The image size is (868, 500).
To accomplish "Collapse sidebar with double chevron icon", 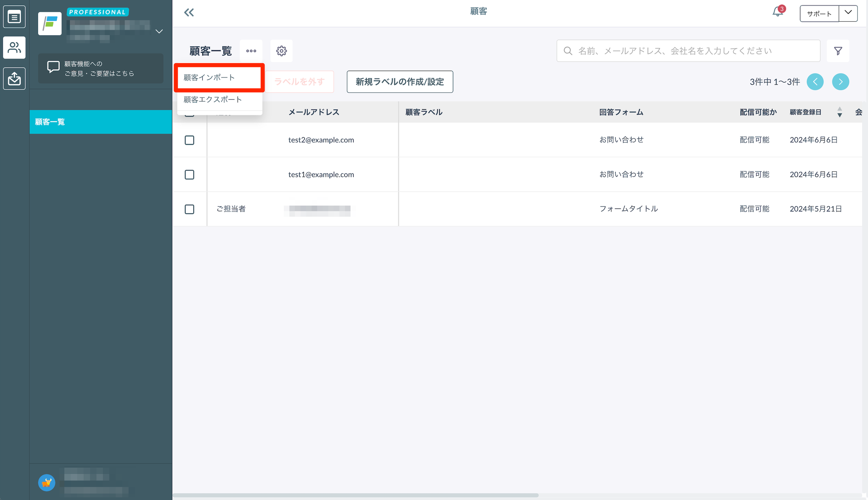I will [189, 13].
